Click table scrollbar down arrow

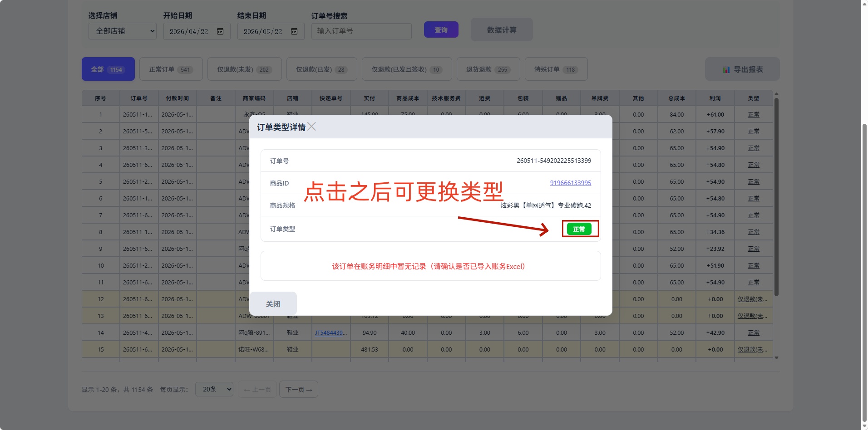(776, 358)
